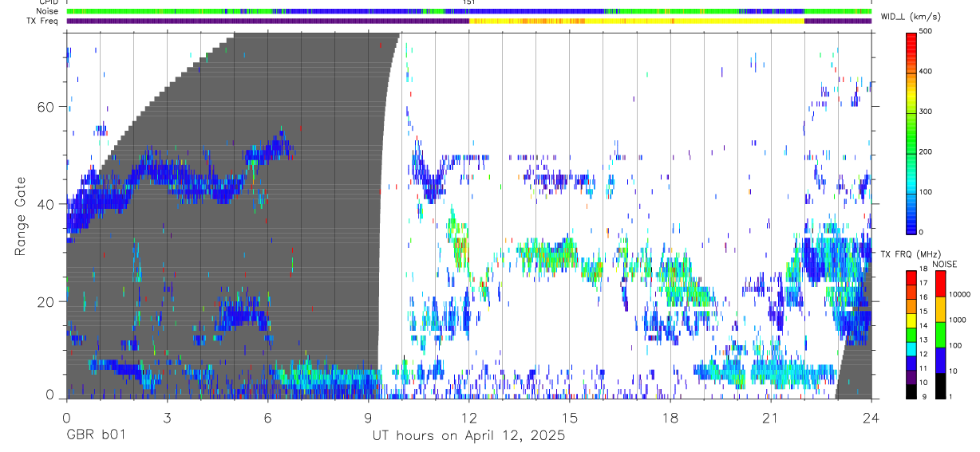Click the TX frequency color scale bar

[x=911, y=335]
